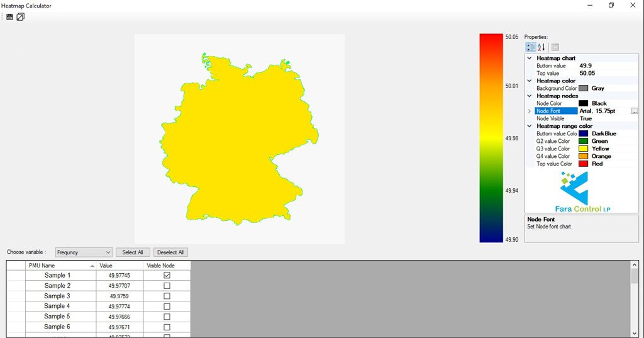Enable Visible Node for Sample 4
644x338 pixels.
point(167,307)
